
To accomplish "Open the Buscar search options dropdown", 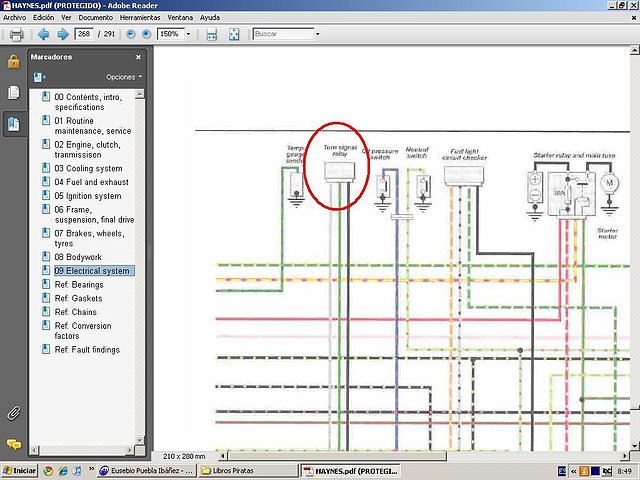I will coord(318,34).
